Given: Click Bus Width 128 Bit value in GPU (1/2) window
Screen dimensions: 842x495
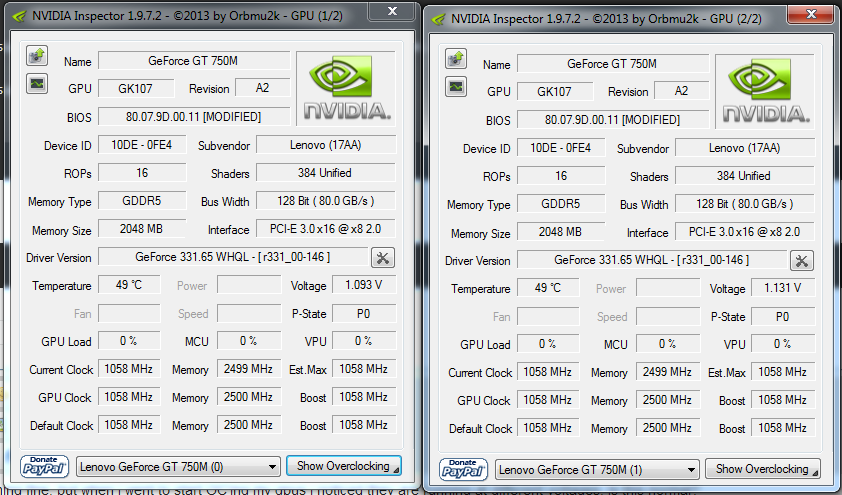Looking at the screenshot, I should [326, 201].
